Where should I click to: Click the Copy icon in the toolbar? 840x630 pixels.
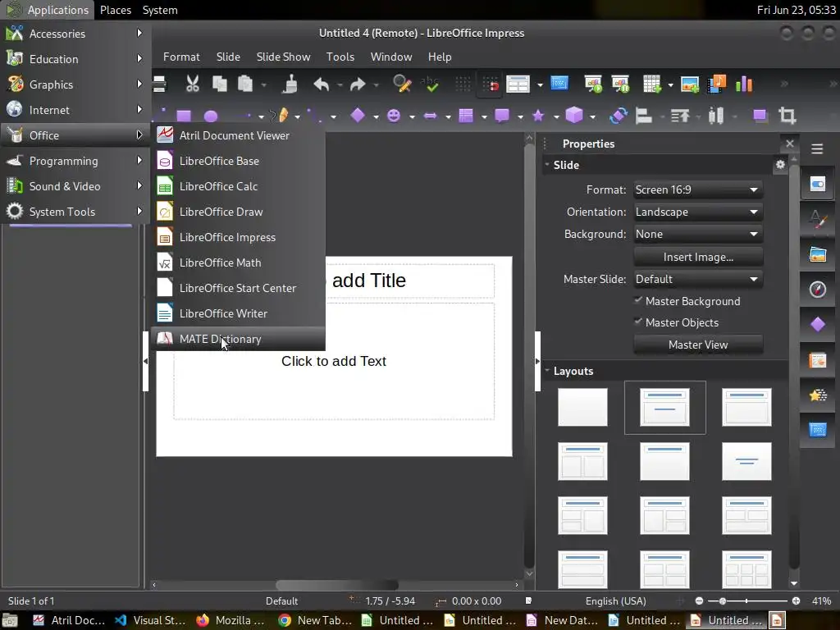[220, 84]
